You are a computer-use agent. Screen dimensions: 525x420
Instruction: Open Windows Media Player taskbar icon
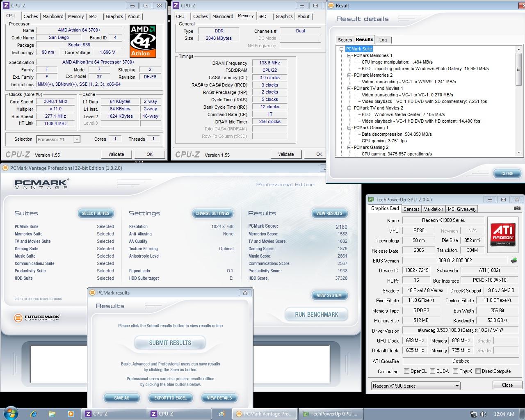click(x=71, y=414)
